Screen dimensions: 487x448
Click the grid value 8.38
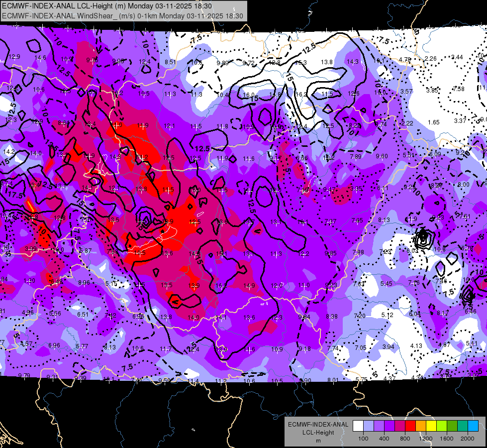pos(332,317)
